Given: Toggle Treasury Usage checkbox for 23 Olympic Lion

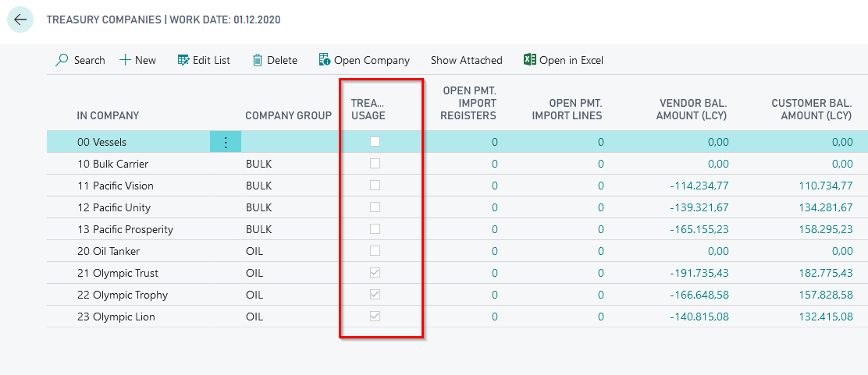Looking at the screenshot, I should pos(375,317).
